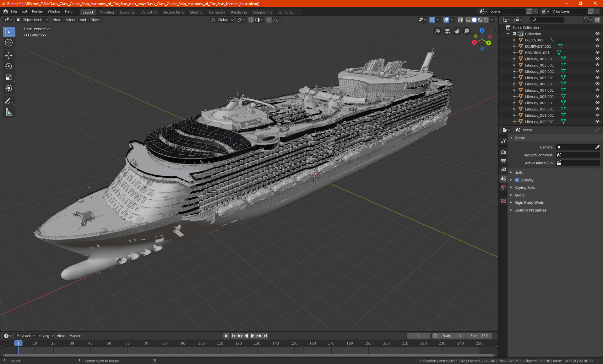Jump to the timeline start frame
This screenshot has width=603, height=364.
[x=234, y=336]
